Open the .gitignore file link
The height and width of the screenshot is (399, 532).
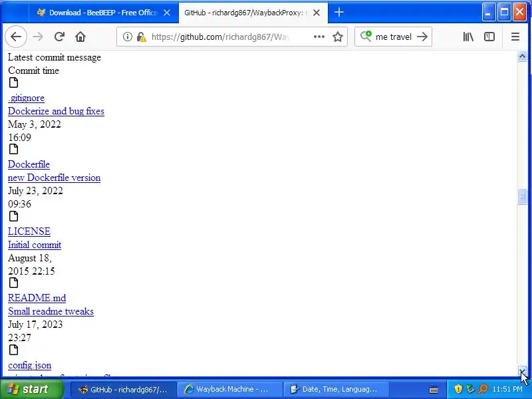point(26,98)
